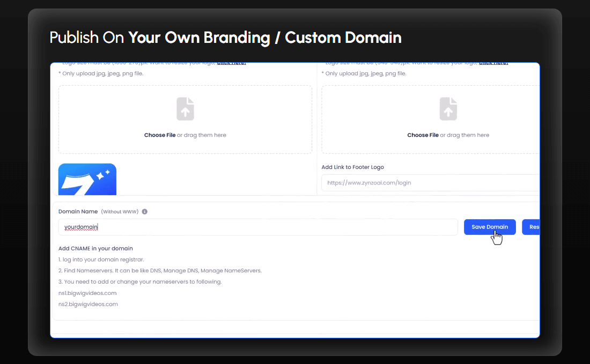
Task: Follow the left "Click here!" logo resize link
Action: 231,63
